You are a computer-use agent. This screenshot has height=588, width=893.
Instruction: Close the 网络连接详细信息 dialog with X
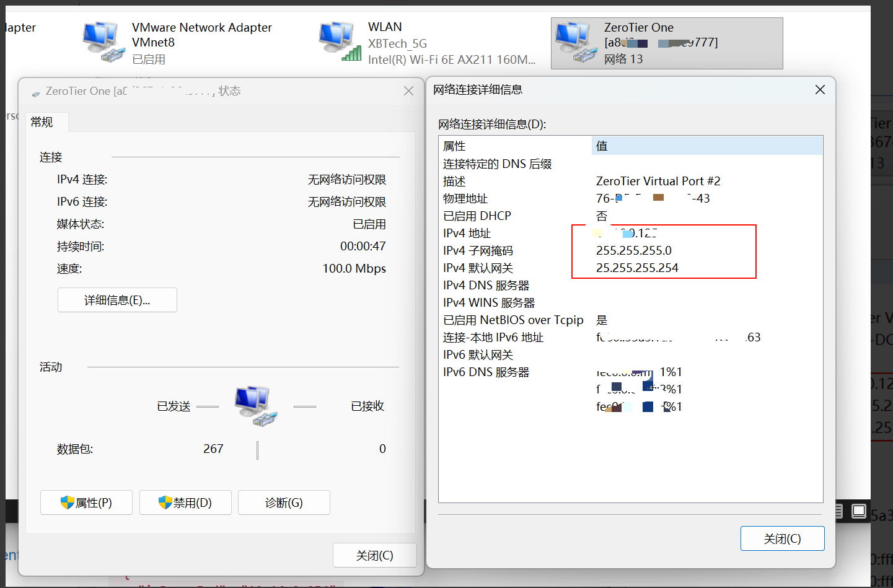click(x=820, y=90)
